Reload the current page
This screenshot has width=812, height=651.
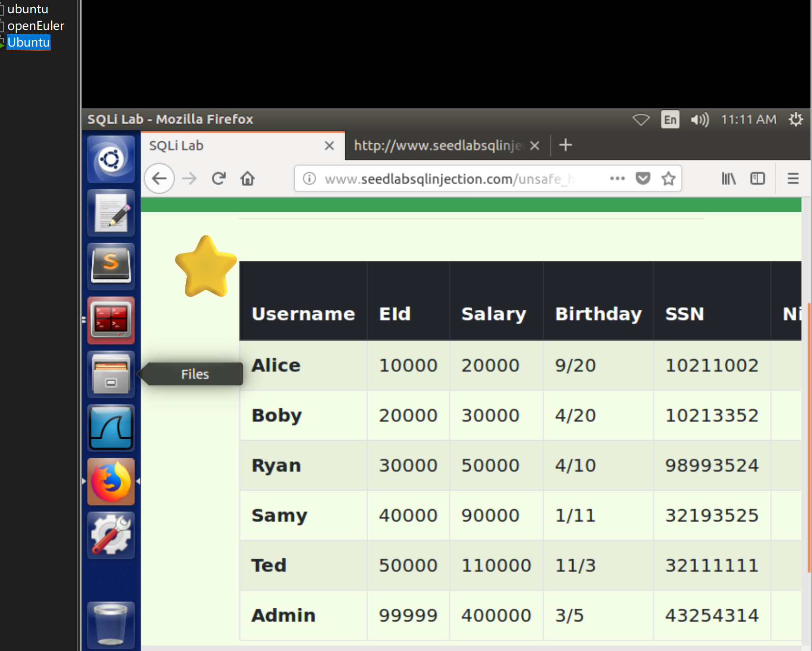(x=219, y=178)
